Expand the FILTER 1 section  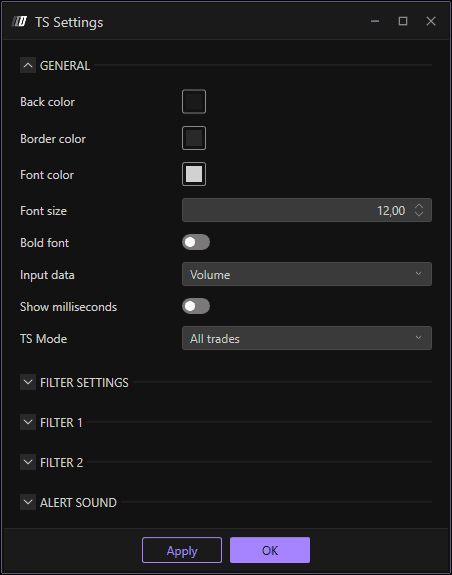click(28, 422)
